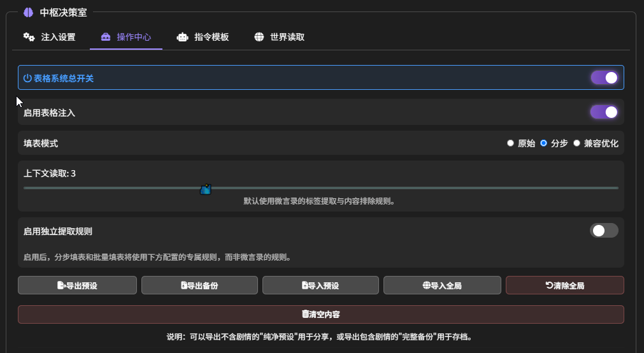Click the toolbox icon for 操作中心
644x353 pixels.
click(106, 37)
